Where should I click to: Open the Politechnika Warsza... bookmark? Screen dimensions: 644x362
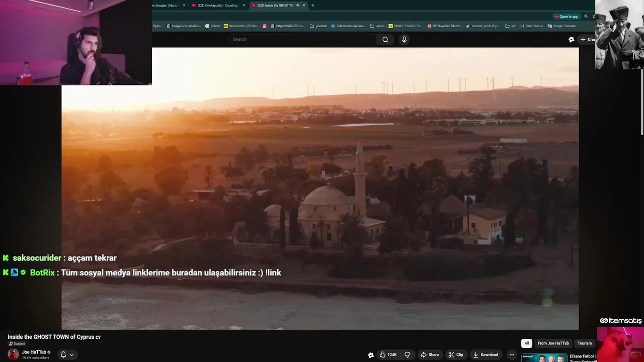348,26
